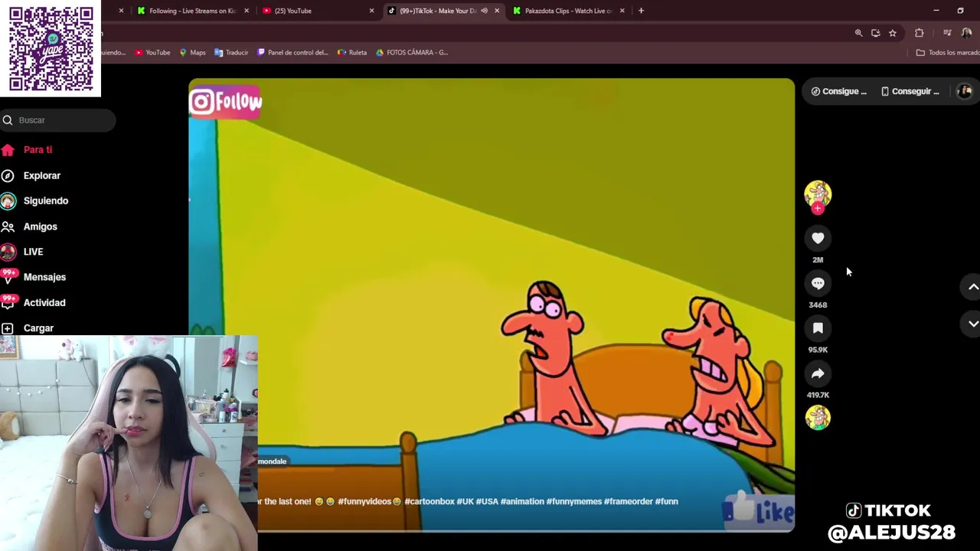Click the search magnifier icon in sidebar
The width and height of the screenshot is (980, 551).
point(8,120)
